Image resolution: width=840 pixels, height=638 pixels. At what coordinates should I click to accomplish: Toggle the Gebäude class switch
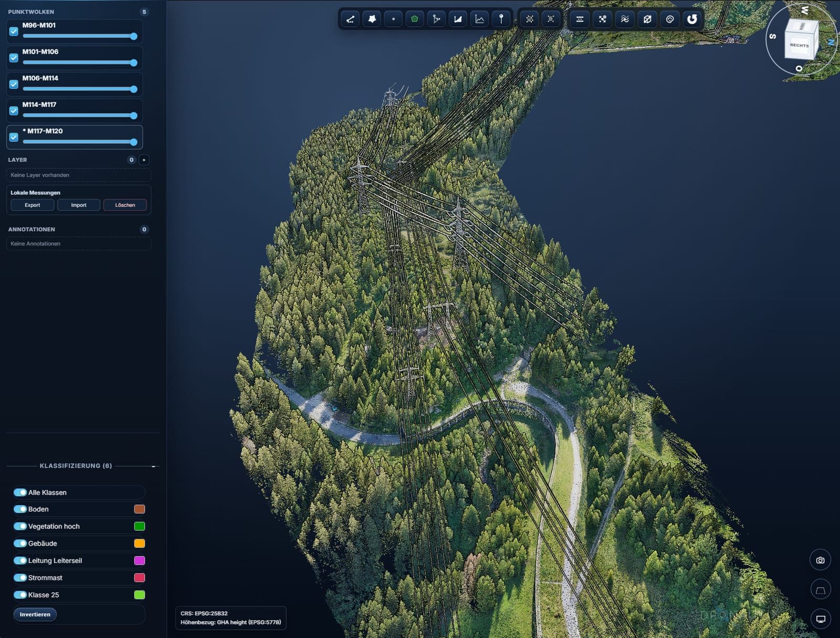20,543
